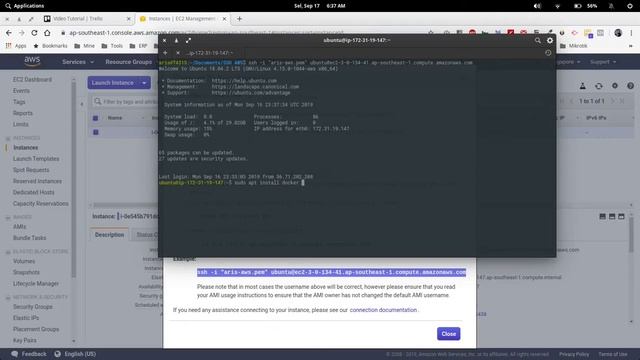Open Security Groups in the sidebar
The width and height of the screenshot is (640, 360).
pyautogui.click(x=33, y=307)
